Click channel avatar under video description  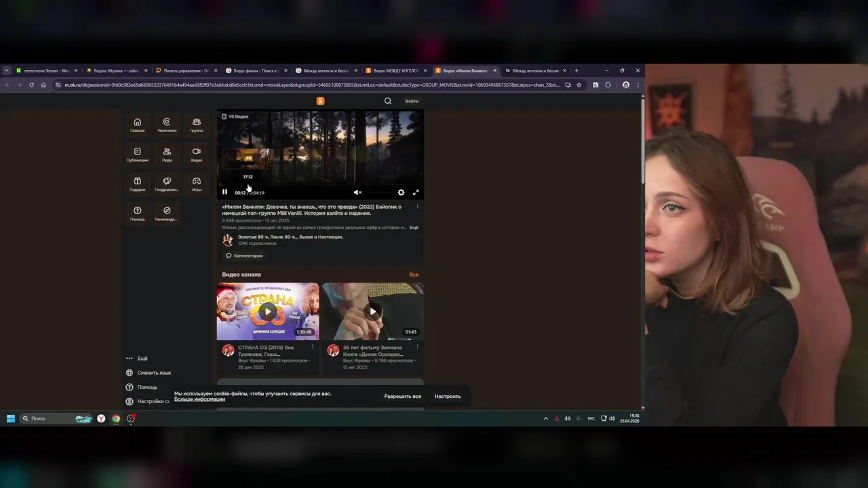[x=228, y=240]
